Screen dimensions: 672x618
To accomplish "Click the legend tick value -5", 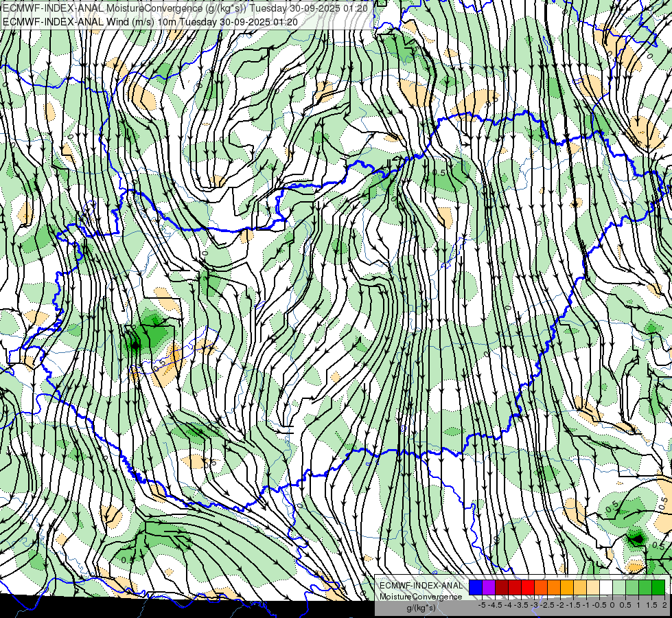I will (482, 605).
